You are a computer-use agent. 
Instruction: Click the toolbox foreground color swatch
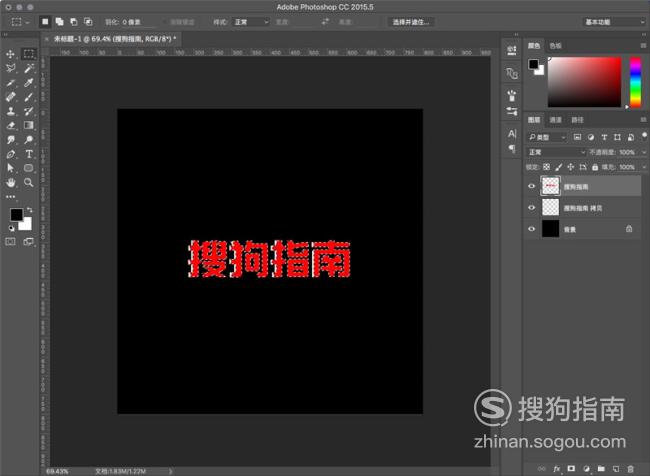tap(17, 214)
